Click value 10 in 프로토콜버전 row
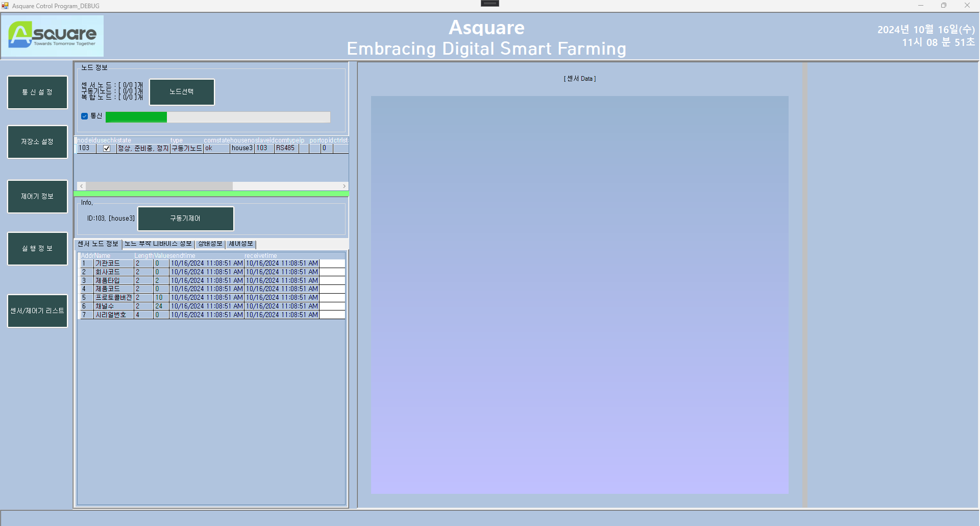 pos(161,298)
